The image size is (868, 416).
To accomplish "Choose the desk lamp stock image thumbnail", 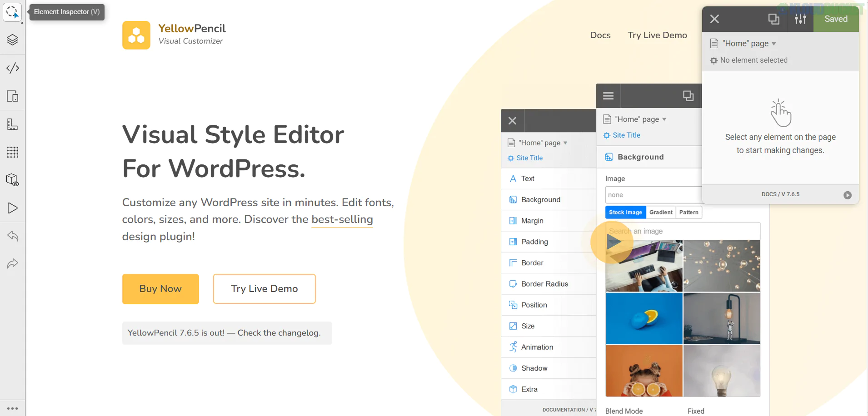I will [722, 318].
